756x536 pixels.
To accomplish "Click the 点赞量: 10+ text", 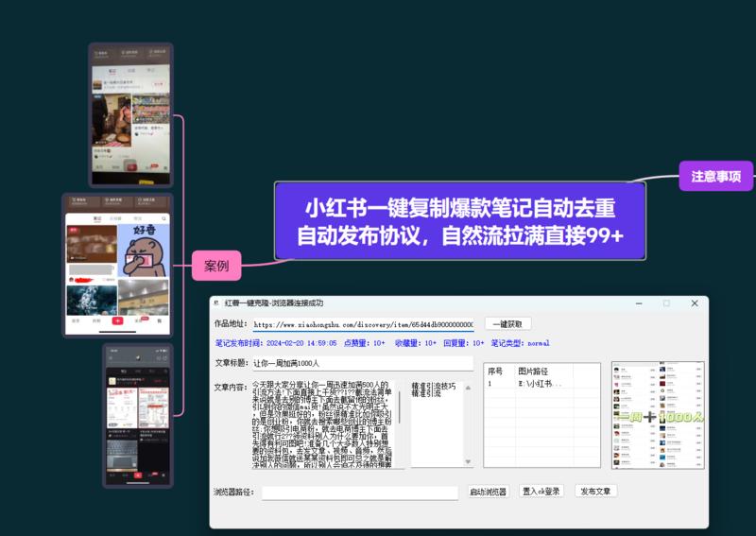I will pyautogui.click(x=365, y=343).
